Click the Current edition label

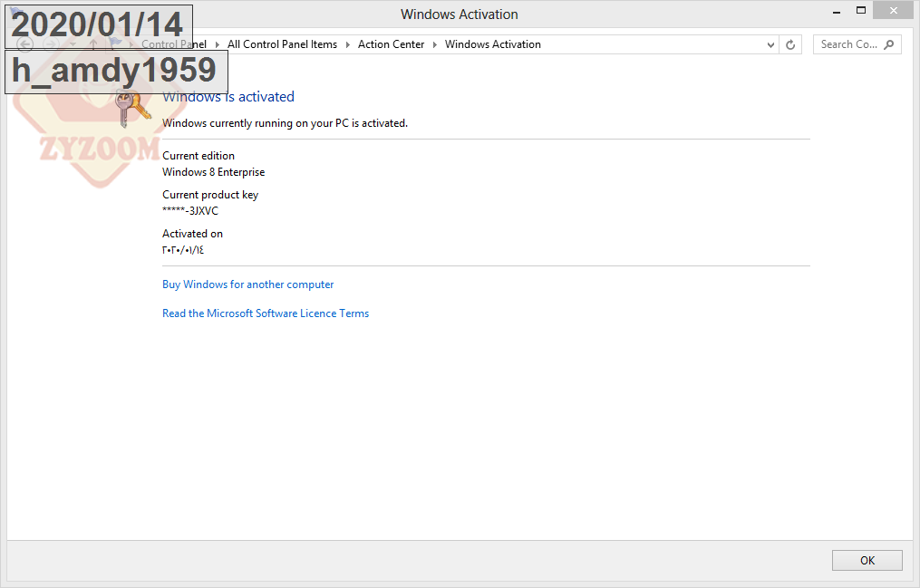tap(199, 156)
